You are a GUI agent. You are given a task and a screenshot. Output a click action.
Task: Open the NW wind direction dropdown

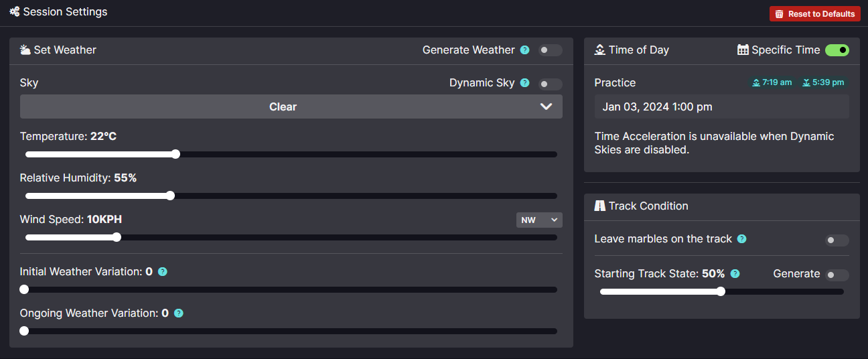click(x=538, y=220)
